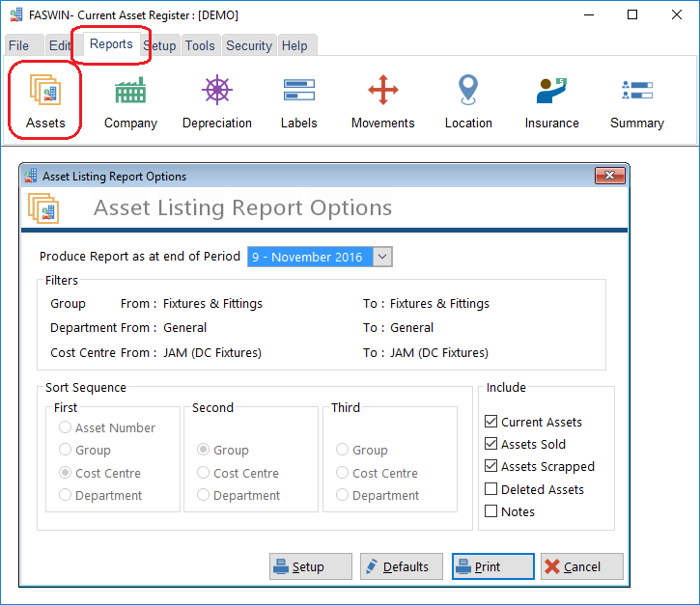Open the Company report icon
Image resolution: width=700 pixels, height=605 pixels.
pyautogui.click(x=130, y=102)
